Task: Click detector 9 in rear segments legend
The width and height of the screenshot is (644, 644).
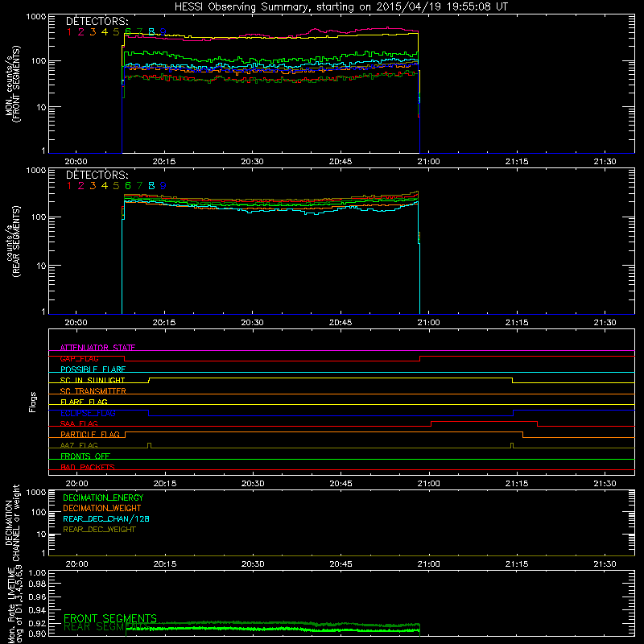Action: (163, 186)
